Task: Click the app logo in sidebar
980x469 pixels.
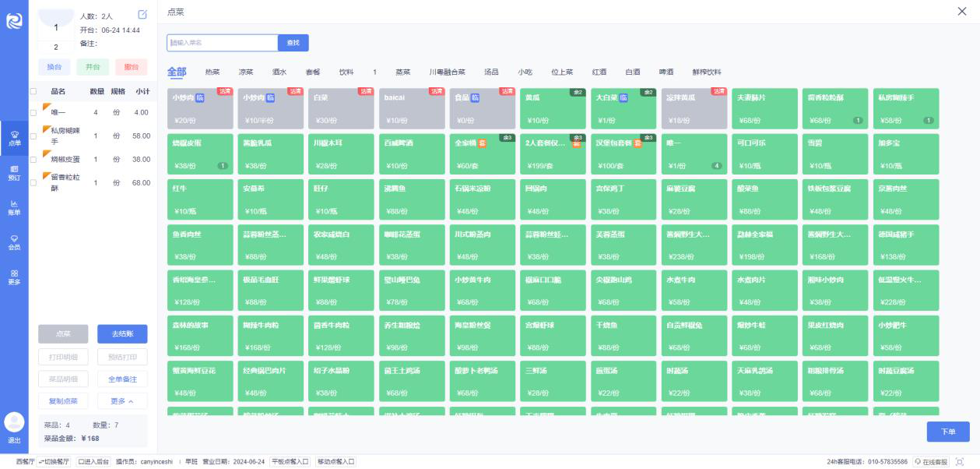Action: [14, 22]
